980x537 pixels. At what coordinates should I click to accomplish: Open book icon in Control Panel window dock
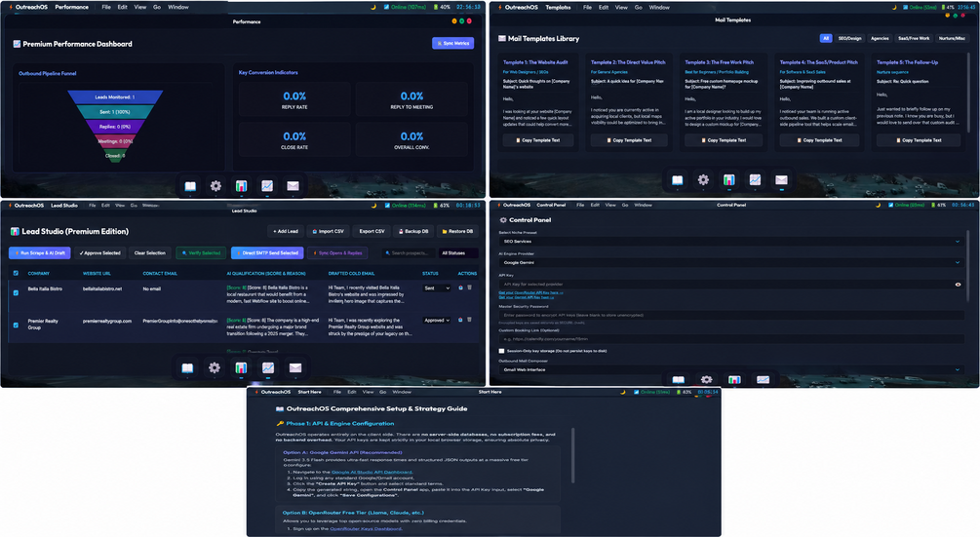pyautogui.click(x=678, y=380)
